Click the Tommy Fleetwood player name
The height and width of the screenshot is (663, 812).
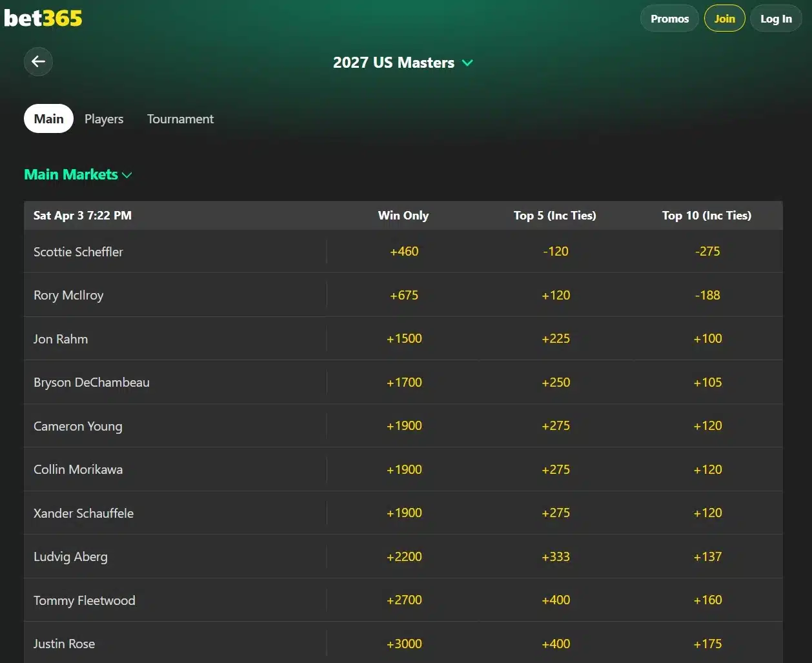coord(85,600)
